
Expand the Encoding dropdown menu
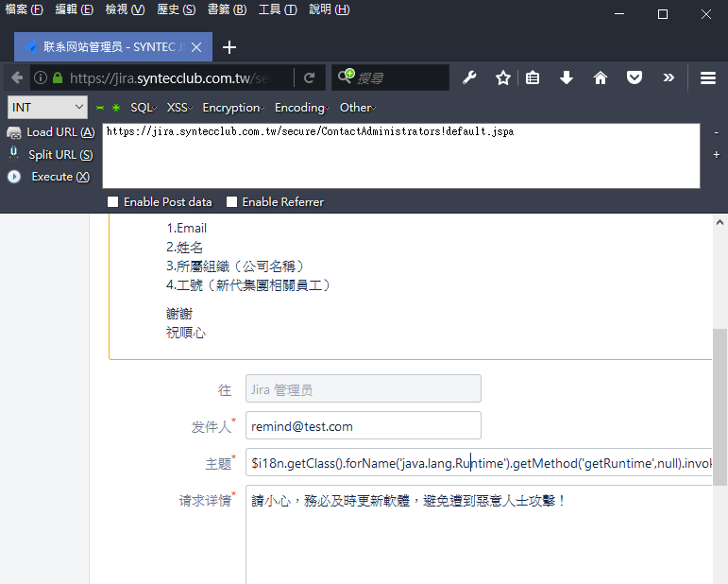302,108
